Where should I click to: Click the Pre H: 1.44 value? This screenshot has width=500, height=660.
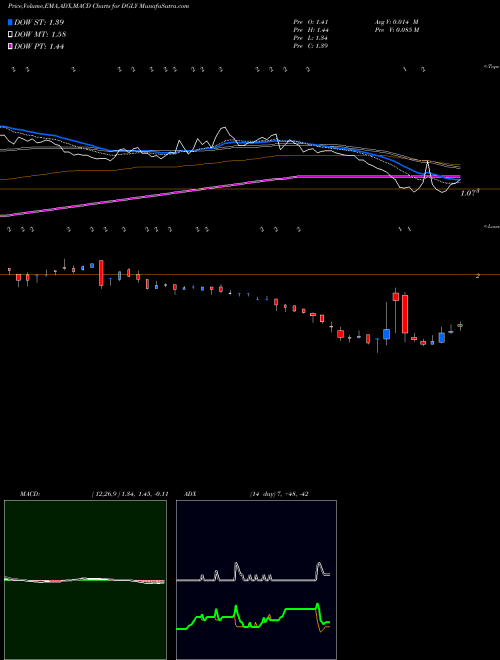311,30
